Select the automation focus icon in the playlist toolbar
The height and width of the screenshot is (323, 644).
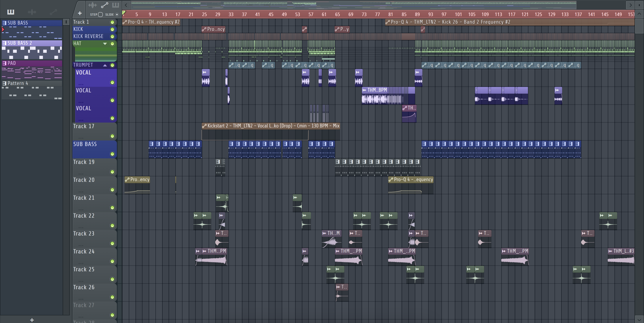[104, 5]
